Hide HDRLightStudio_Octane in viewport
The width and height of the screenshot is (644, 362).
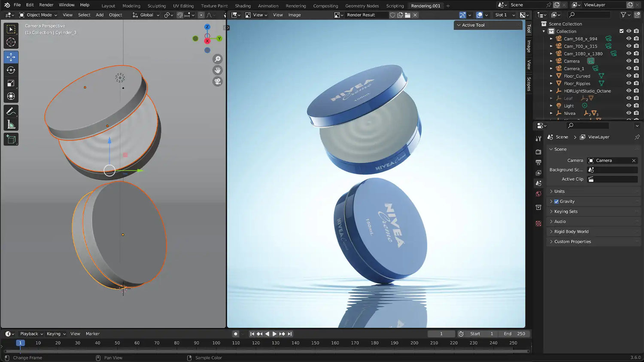pos(629,91)
